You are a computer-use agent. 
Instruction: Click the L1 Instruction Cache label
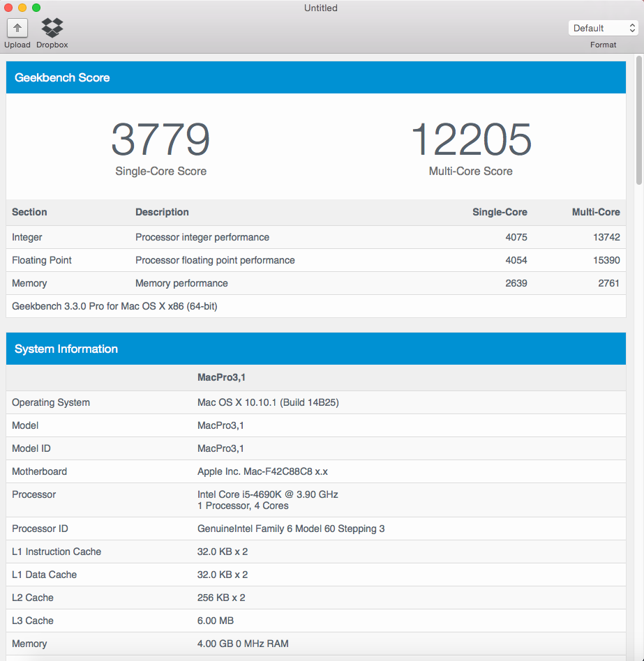click(57, 552)
